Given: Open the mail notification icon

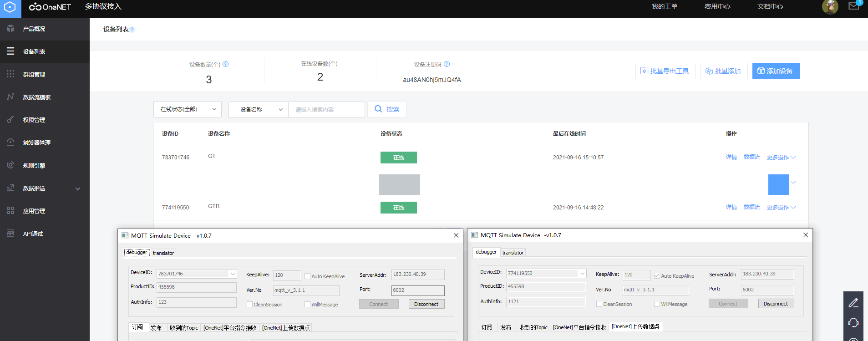Looking at the screenshot, I should point(853,6).
